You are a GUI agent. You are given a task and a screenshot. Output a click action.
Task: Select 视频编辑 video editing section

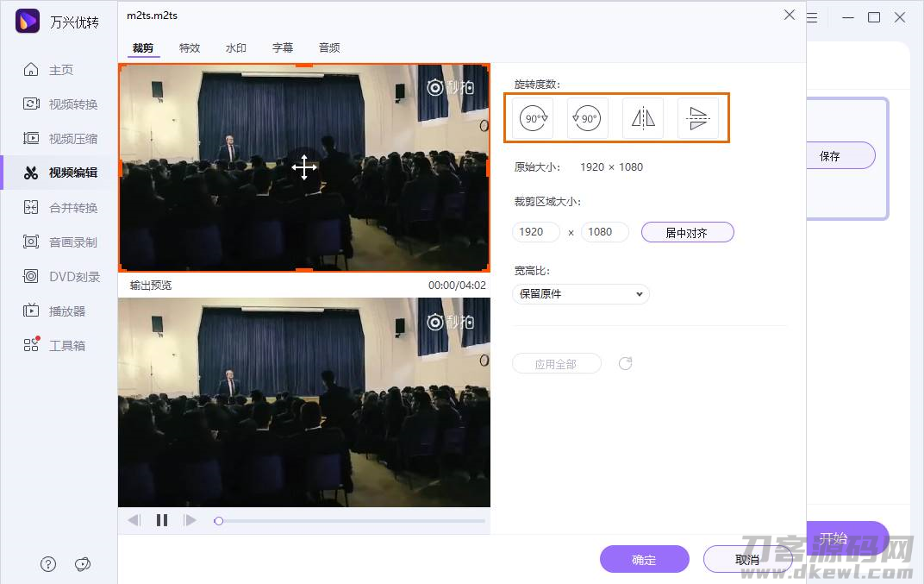tap(59, 173)
